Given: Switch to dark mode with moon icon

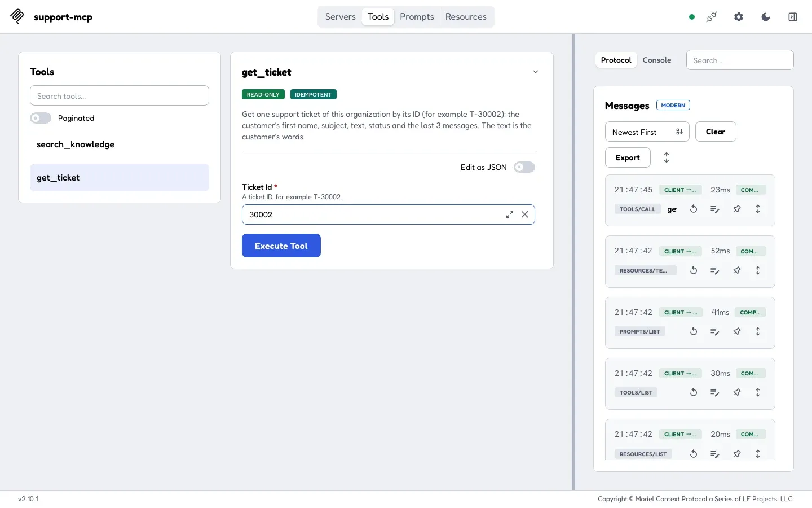Looking at the screenshot, I should point(766,17).
